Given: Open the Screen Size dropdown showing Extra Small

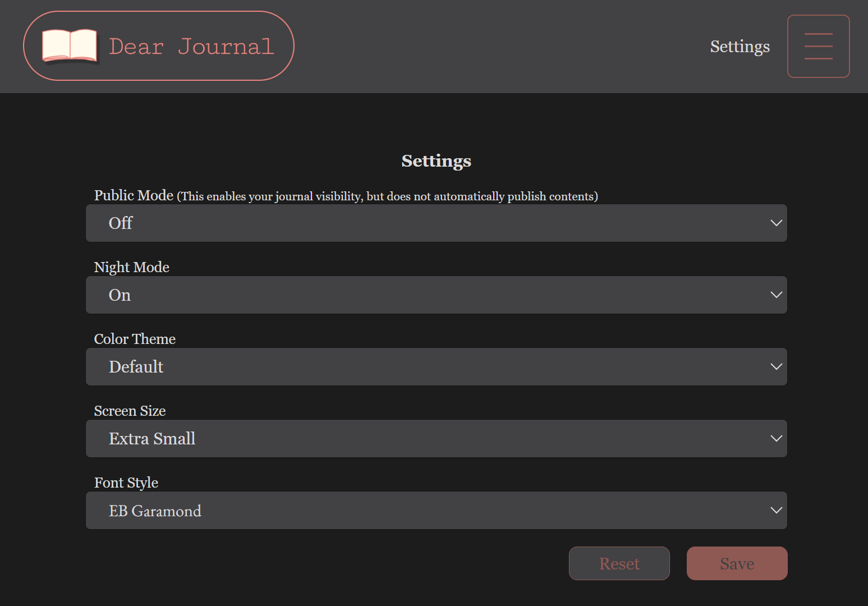Looking at the screenshot, I should tap(436, 438).
